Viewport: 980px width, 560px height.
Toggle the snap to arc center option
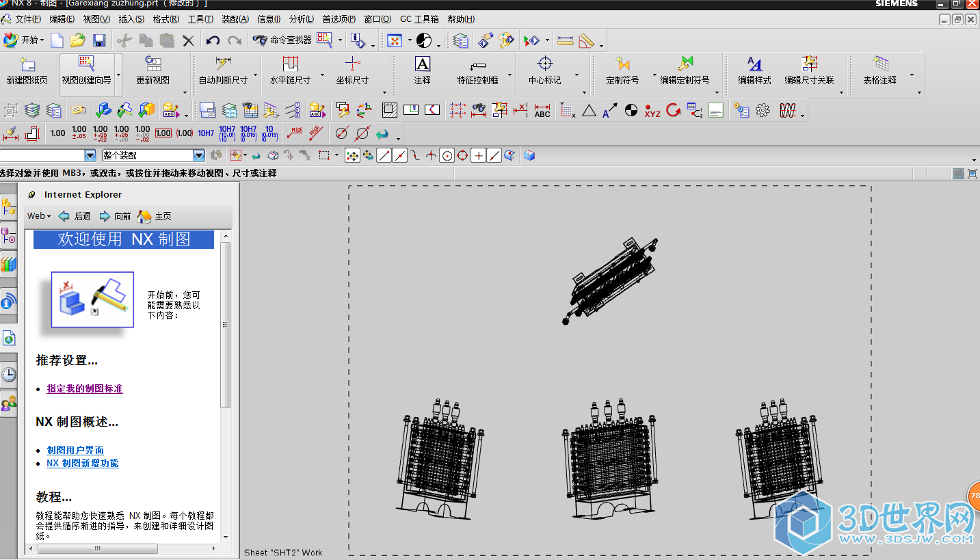tap(447, 156)
